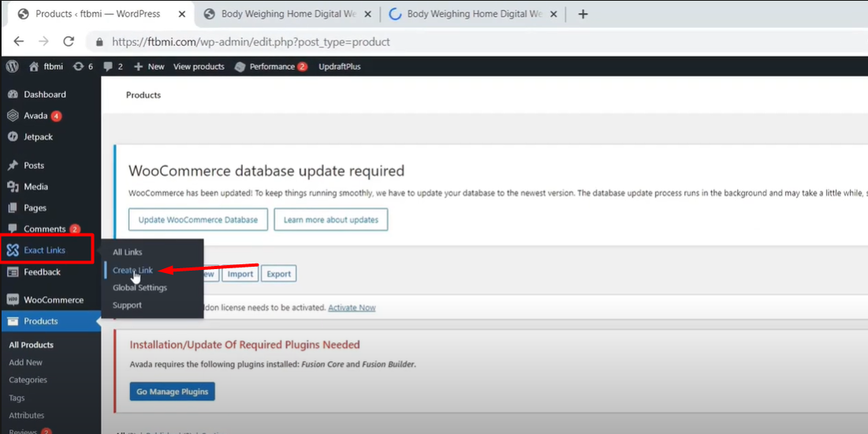This screenshot has height=434, width=868.
Task: Open Support submenu item
Action: click(127, 305)
